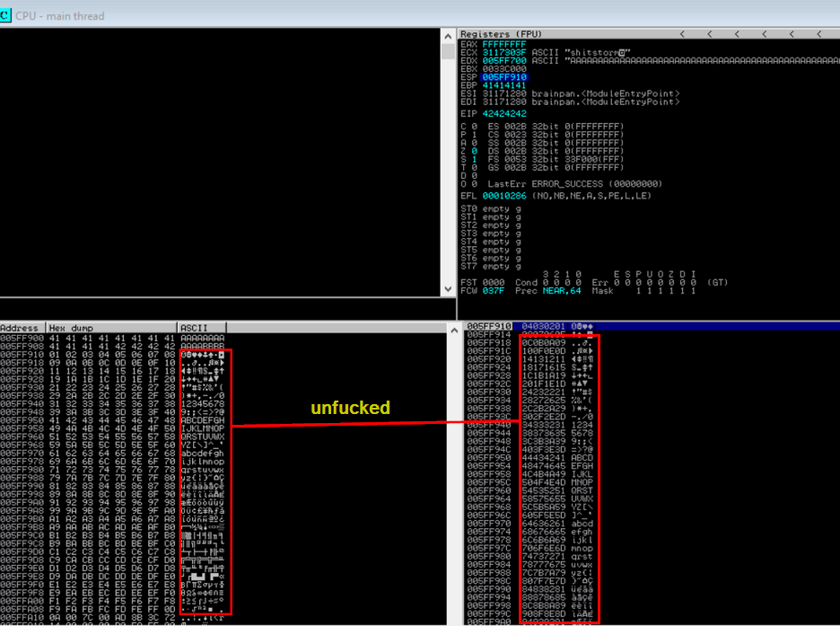This screenshot has height=626, width=840.
Task: Click the up arrow of disassembly pane scrollbar
Action: tap(449, 37)
